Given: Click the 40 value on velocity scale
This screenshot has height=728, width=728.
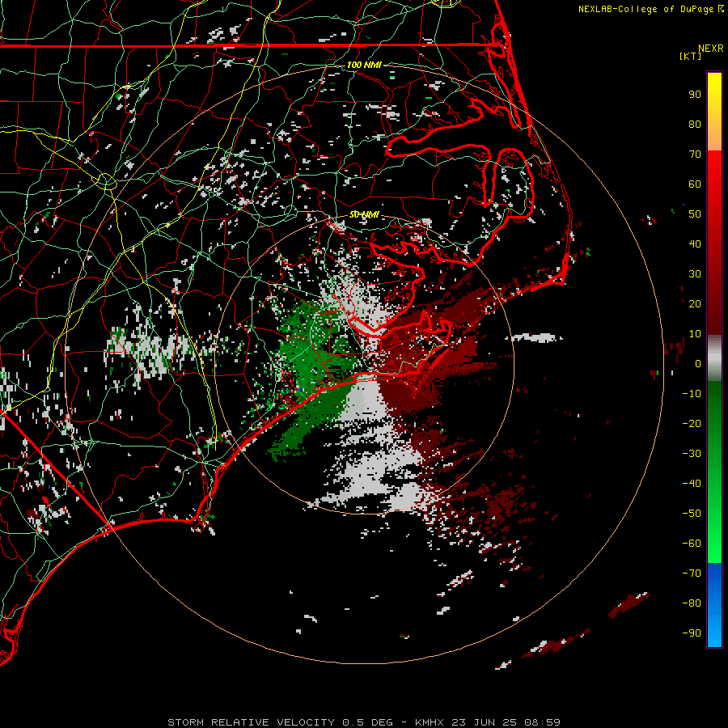Looking at the screenshot, I should tap(695, 244).
